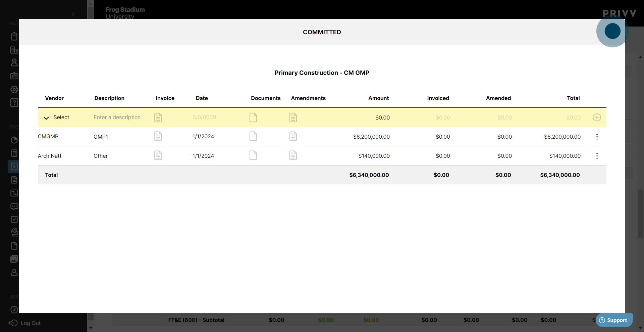Open the invoice icon in the new entry row
The width and height of the screenshot is (644, 332).
pyautogui.click(x=158, y=117)
